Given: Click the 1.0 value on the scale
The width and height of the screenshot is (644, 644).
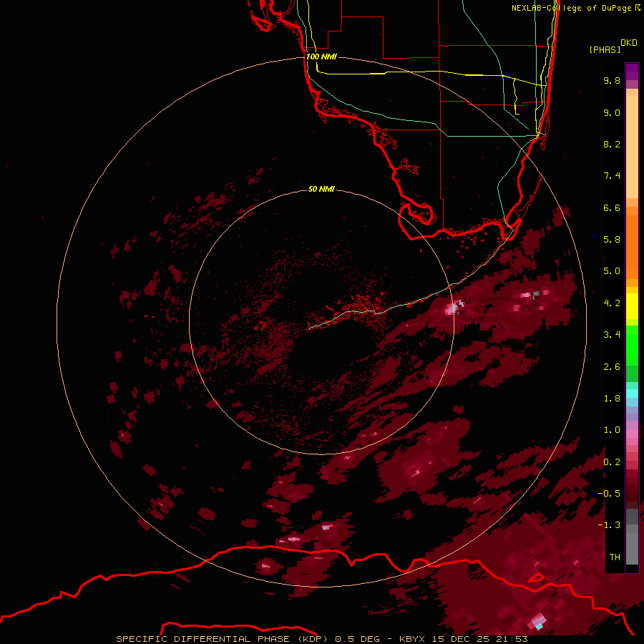Looking at the screenshot, I should (x=612, y=430).
